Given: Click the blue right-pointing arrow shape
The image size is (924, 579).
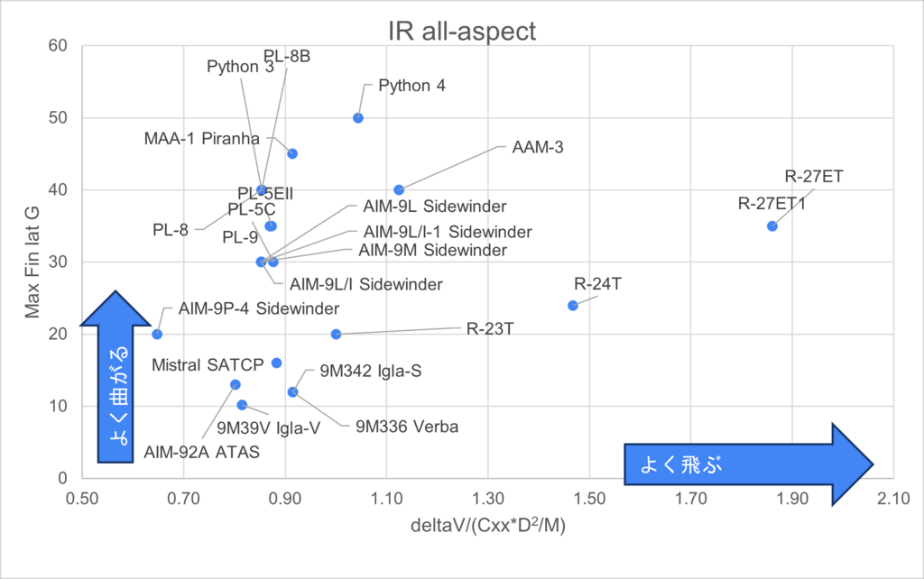Looking at the screenshot, I should point(749,464).
